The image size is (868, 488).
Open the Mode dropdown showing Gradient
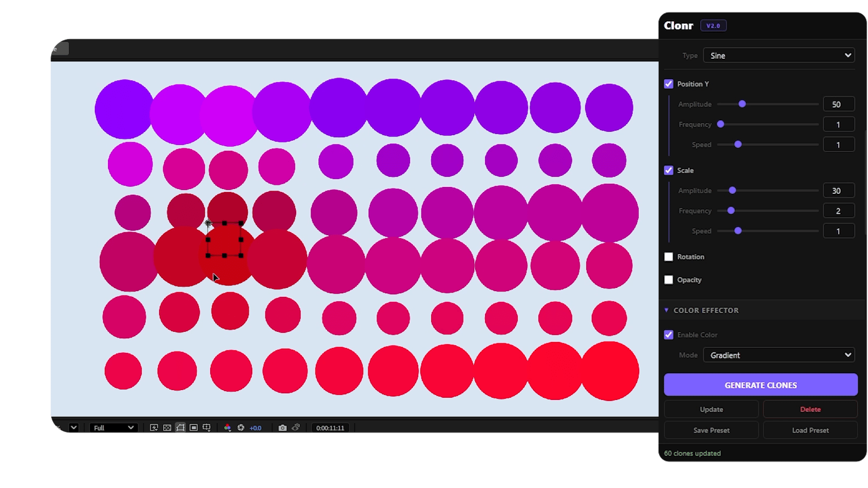point(778,355)
